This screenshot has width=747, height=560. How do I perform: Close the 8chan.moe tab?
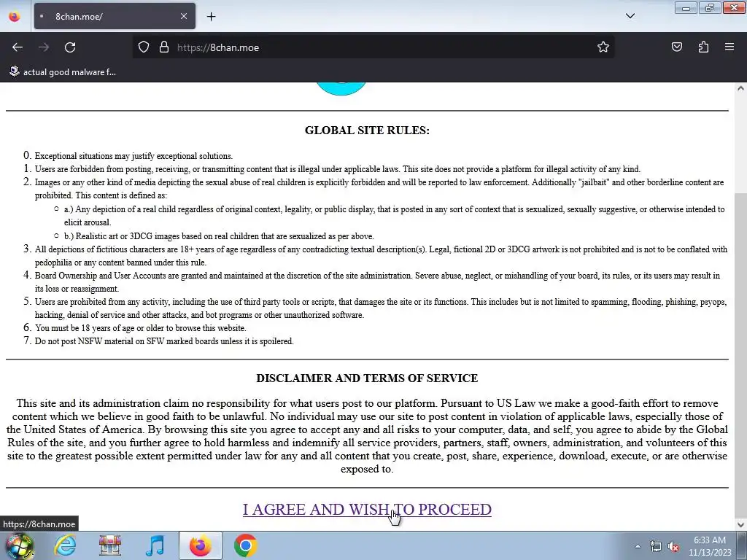[x=184, y=16]
